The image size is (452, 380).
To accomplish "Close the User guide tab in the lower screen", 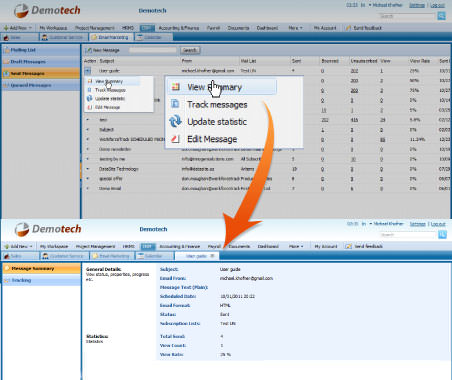I will tap(212, 256).
